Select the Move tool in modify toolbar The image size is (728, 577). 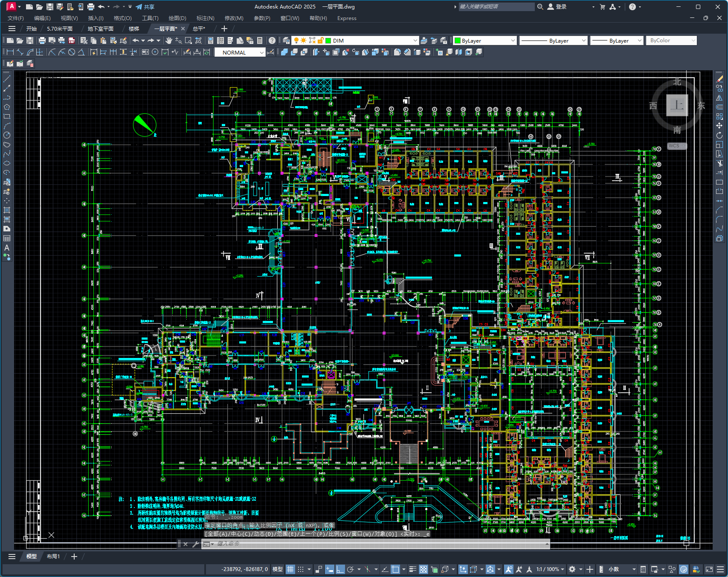pyautogui.click(x=719, y=126)
